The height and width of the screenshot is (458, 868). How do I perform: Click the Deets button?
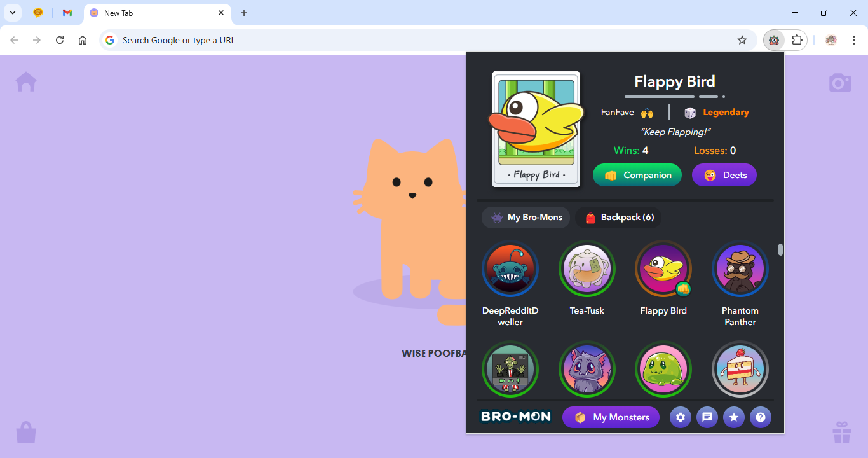(724, 175)
